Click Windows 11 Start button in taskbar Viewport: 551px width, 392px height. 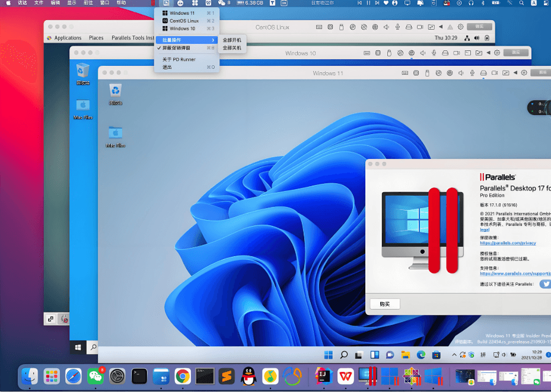click(x=329, y=355)
